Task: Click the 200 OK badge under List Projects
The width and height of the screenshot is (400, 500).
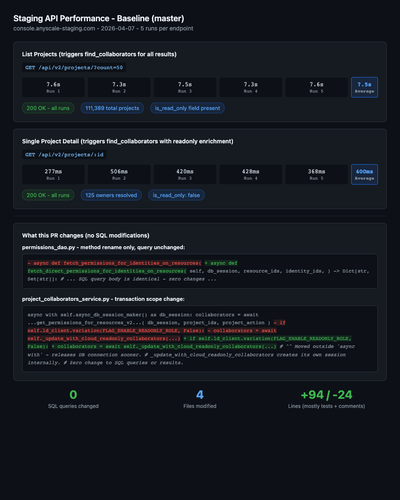Action: point(48,108)
